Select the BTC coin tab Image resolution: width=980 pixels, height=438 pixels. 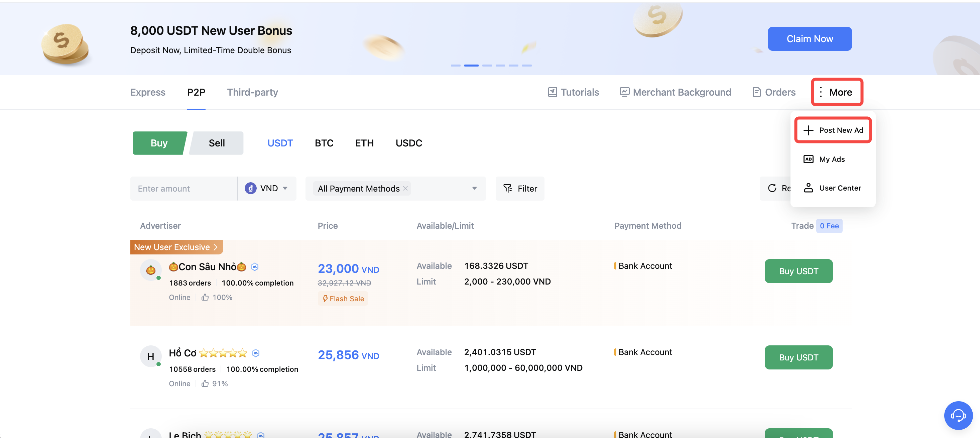324,143
